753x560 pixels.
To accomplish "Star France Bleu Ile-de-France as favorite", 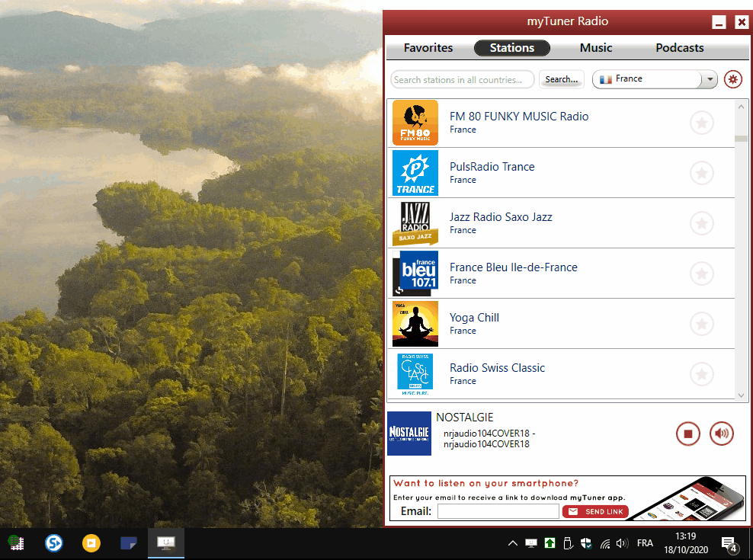I will point(702,274).
